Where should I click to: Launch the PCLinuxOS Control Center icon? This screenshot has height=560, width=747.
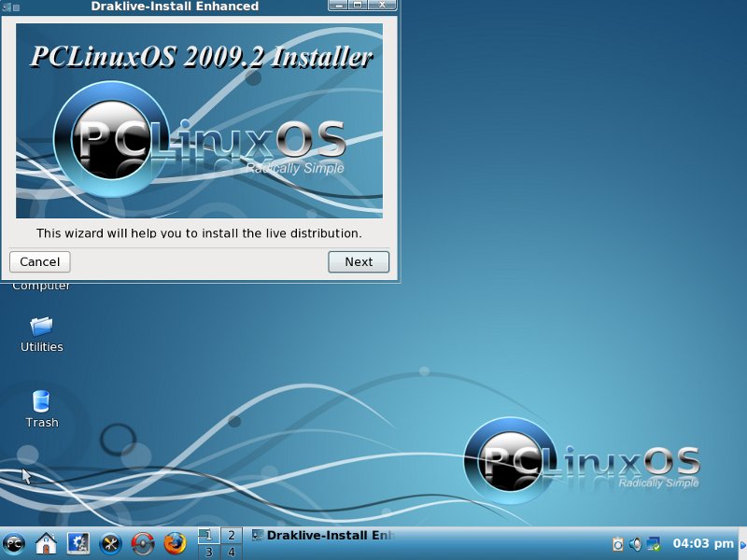click(78, 543)
